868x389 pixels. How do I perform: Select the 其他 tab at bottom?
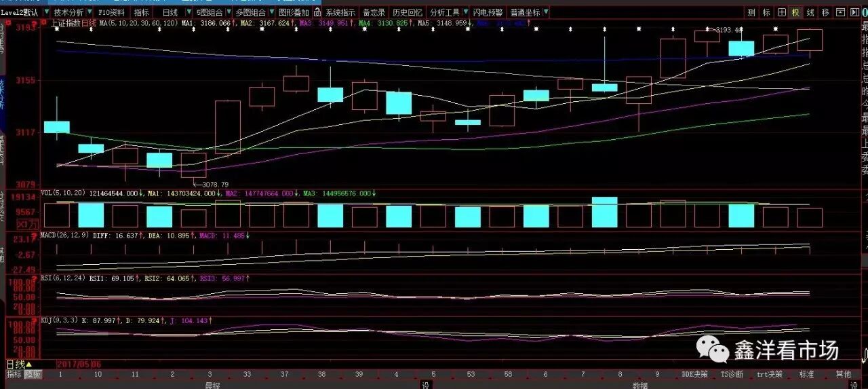point(843,374)
